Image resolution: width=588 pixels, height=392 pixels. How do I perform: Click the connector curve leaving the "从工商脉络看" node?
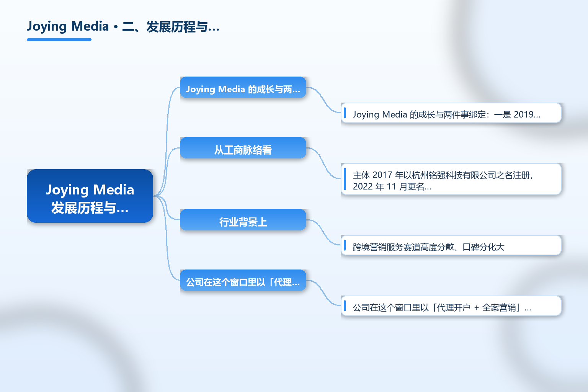(x=323, y=163)
